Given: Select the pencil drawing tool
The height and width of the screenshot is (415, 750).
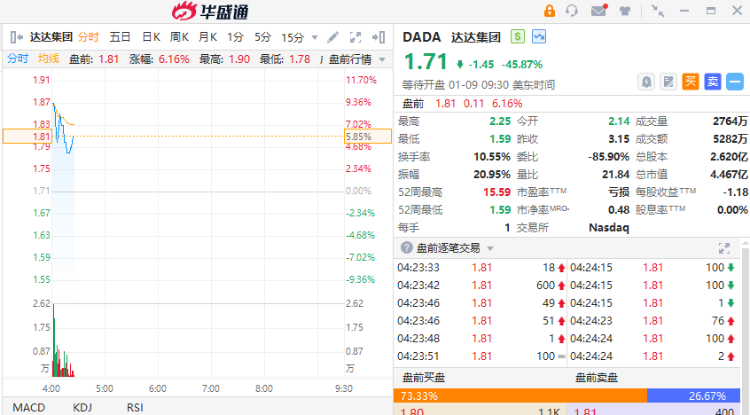Looking at the screenshot, I should 333,37.
